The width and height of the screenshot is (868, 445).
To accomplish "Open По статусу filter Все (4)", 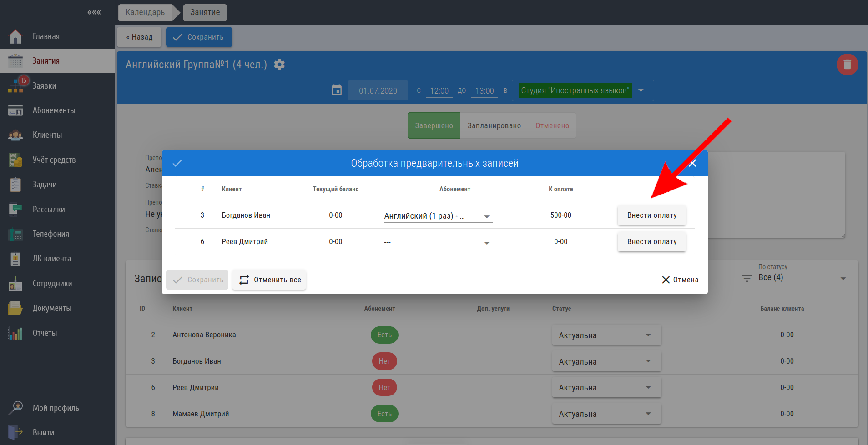I will (804, 278).
